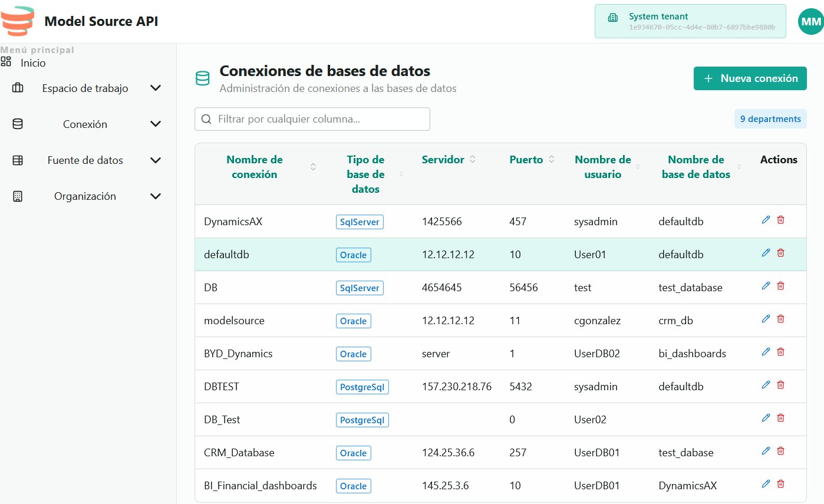Click the Espacio de trabajo briefcase icon
Screen dimensions: 824x504
pyautogui.click(x=18, y=88)
